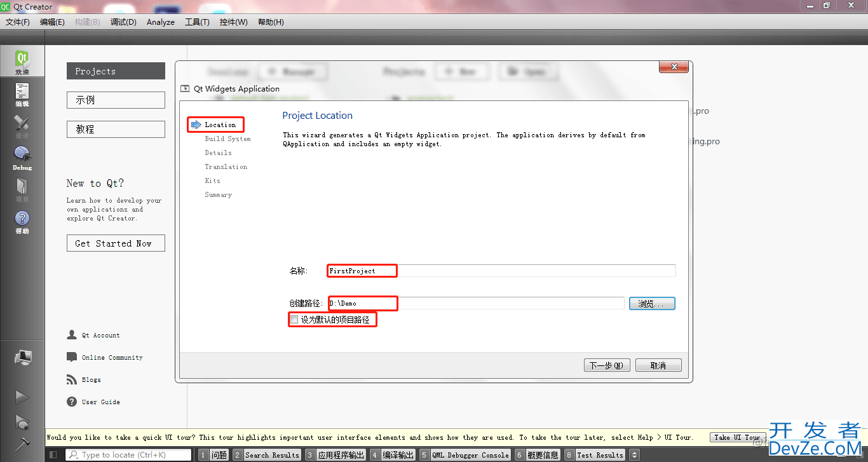
Task: Select the Location wizard step
Action: 220,125
